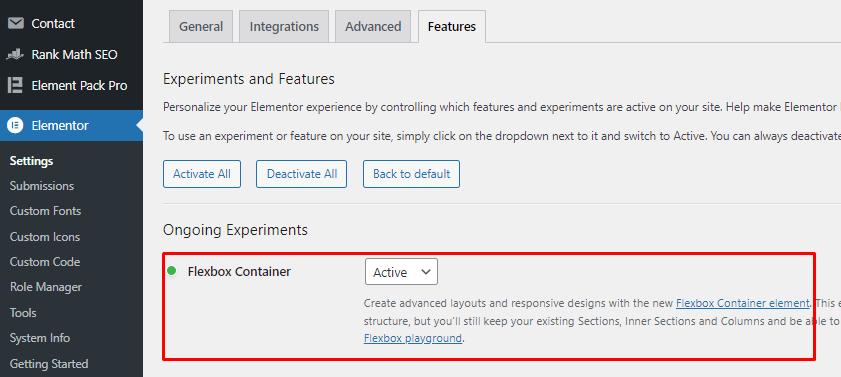Select Elementor in the sidebar
Image resolution: width=841 pixels, height=377 pixels.
pyautogui.click(x=71, y=125)
